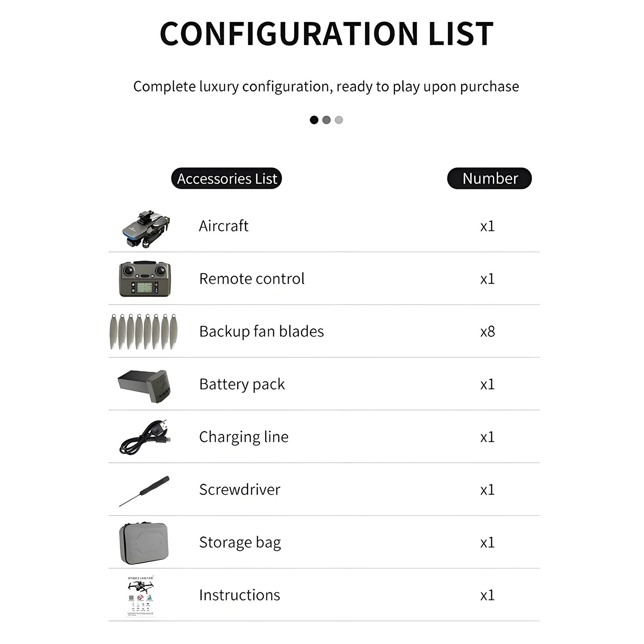This screenshot has width=644, height=644.
Task: Click the screwdriver image
Action: coord(144,491)
